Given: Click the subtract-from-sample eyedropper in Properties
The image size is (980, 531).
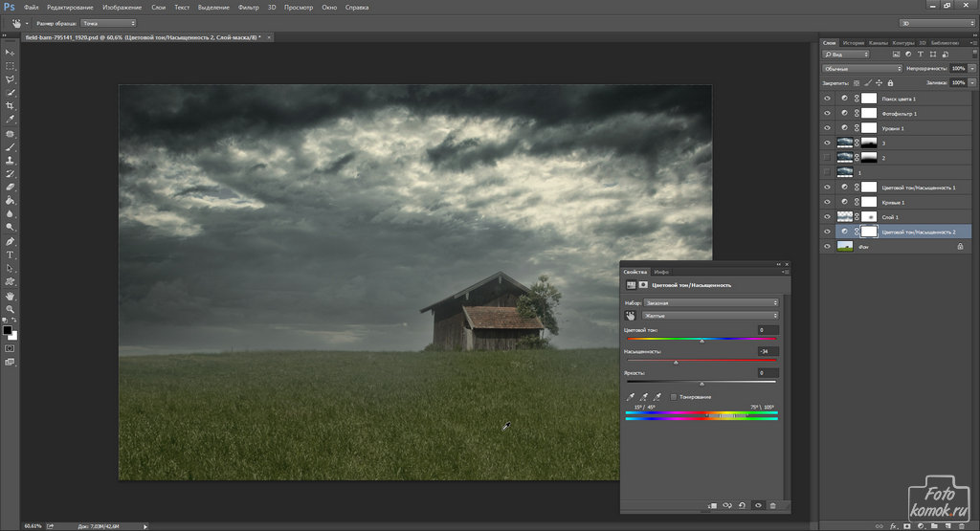Looking at the screenshot, I should point(657,397).
